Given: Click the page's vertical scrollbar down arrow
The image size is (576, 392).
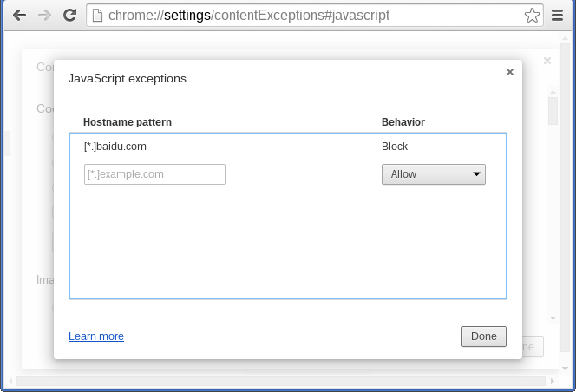Looking at the screenshot, I should 565,368.
